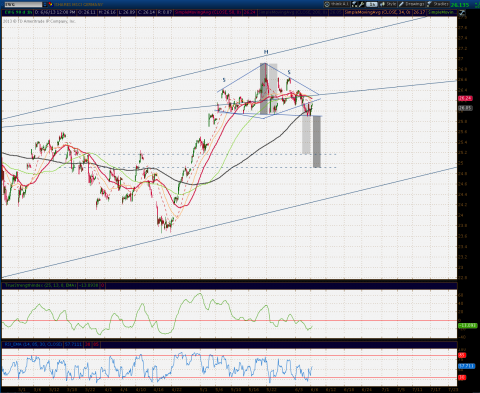This screenshot has height=393, width=480.
Task: Click the flask icon beside thinkAI
Action: click(354, 4)
